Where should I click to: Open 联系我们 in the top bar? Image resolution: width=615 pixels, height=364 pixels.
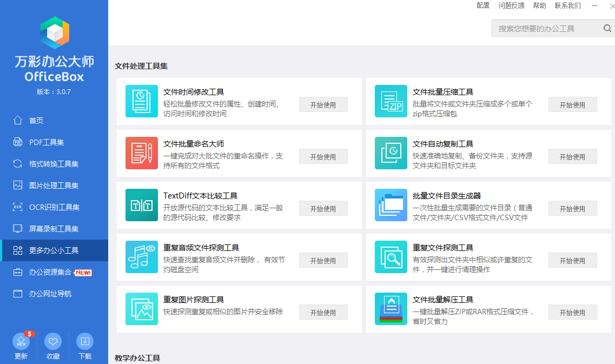click(x=567, y=5)
